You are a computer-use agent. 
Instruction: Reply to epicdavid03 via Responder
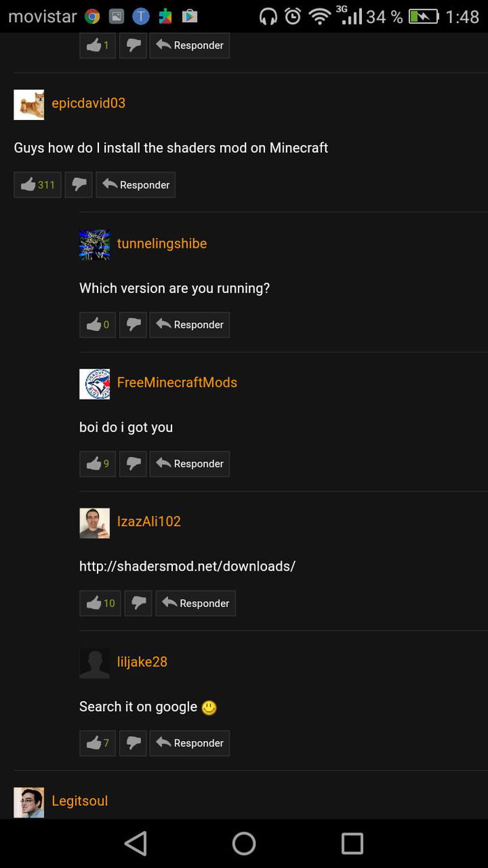click(135, 185)
